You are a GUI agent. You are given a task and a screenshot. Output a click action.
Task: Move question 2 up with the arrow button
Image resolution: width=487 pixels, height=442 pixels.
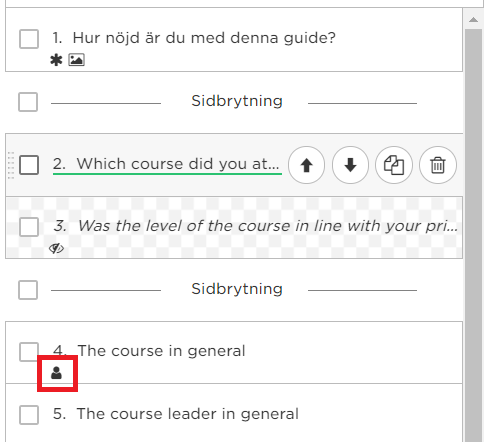point(306,165)
